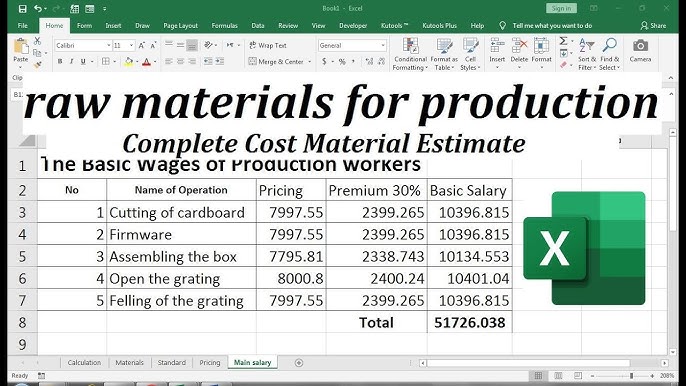Switch to the Formulas ribbon tab
This screenshot has height=386, width=686.
224,26
